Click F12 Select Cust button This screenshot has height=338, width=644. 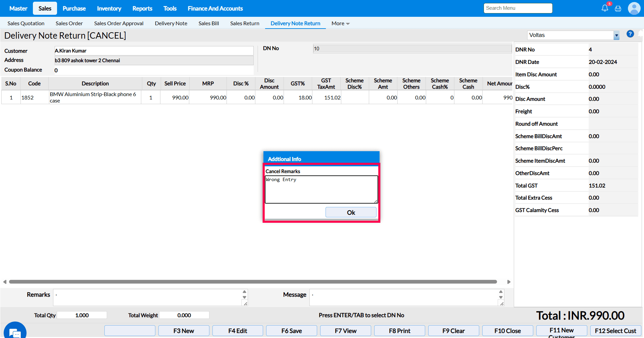tap(616, 331)
